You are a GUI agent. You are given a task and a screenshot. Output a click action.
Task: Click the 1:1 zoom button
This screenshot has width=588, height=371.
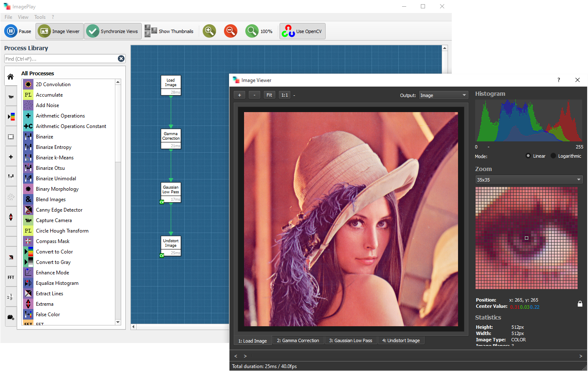coord(285,95)
